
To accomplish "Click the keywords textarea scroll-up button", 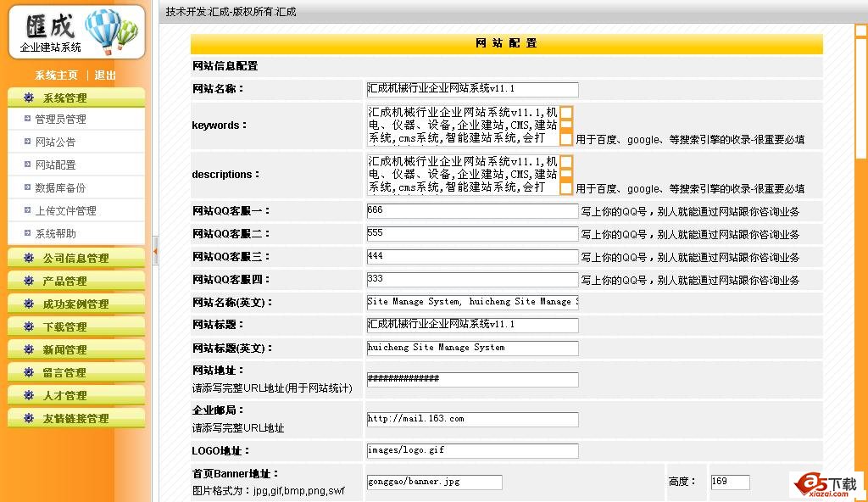I will pos(566,112).
